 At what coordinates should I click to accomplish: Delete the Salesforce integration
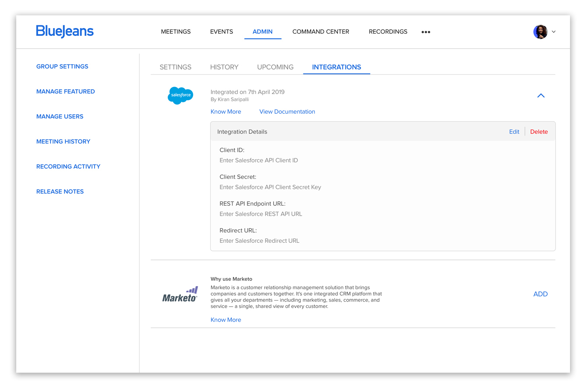(539, 131)
